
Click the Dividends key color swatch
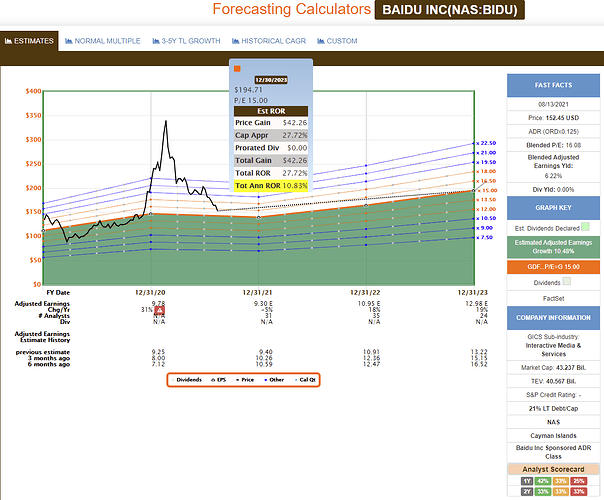566,282
